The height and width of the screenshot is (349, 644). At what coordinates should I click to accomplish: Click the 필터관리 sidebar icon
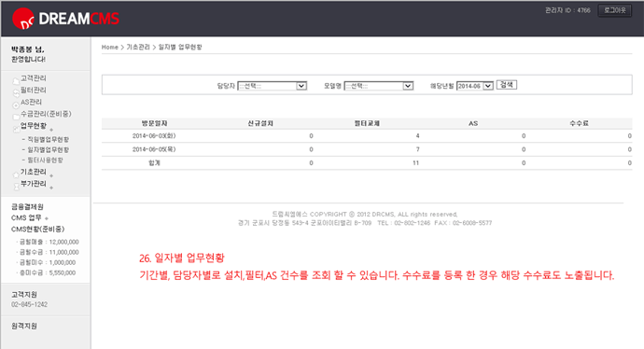point(16,92)
